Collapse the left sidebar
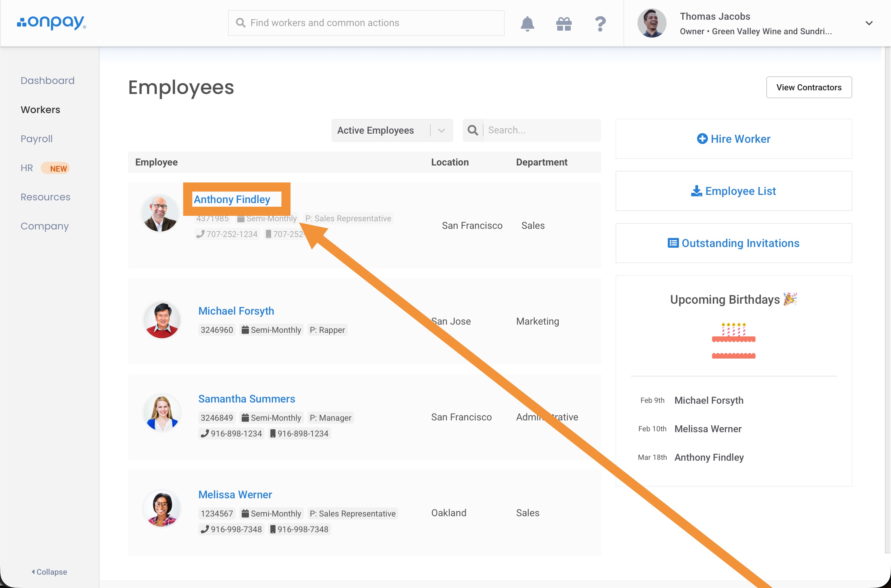 [x=49, y=572]
